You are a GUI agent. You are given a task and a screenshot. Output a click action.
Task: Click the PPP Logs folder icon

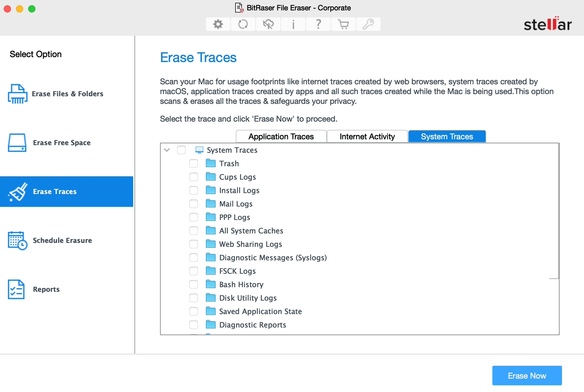click(211, 217)
